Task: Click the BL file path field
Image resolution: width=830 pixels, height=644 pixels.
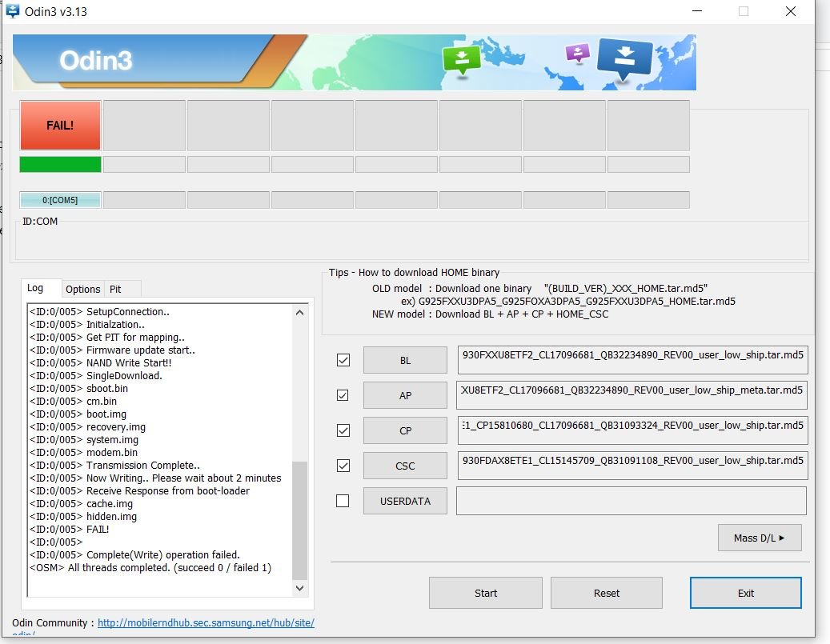Action: (x=632, y=360)
